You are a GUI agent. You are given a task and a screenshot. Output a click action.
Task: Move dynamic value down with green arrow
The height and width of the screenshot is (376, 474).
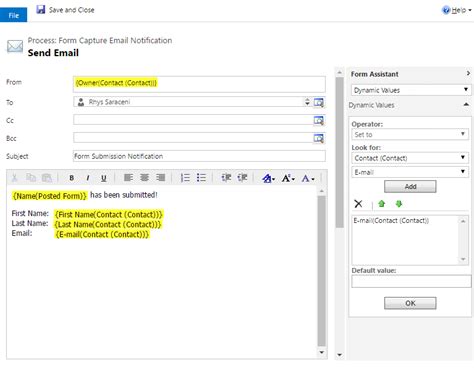(399, 204)
